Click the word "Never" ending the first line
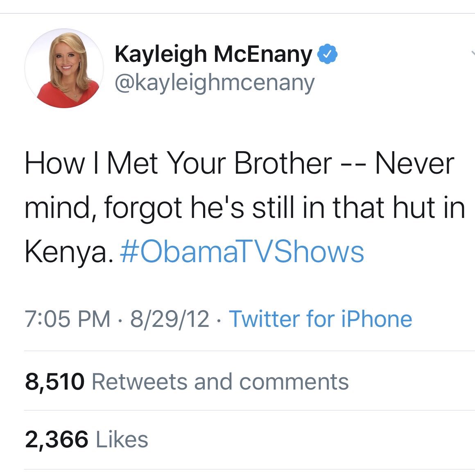 (x=414, y=164)
